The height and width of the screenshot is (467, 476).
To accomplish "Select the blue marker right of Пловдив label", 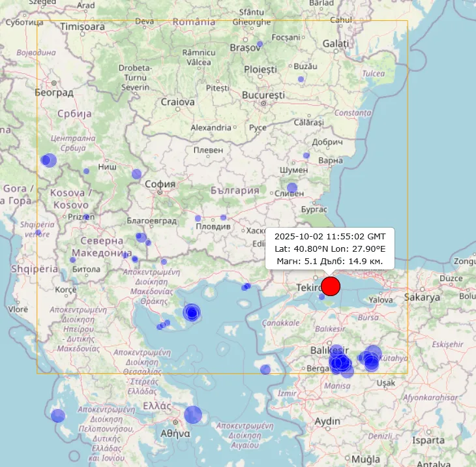I will (223, 217).
